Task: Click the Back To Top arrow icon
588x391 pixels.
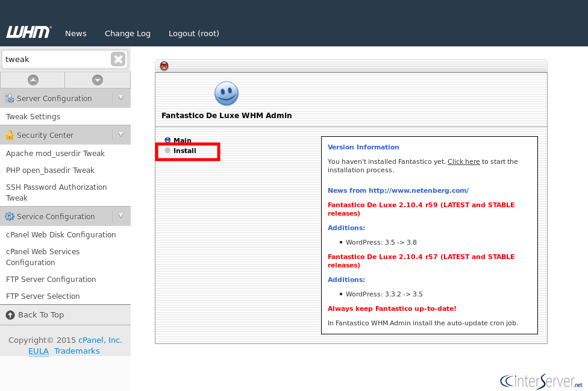Action: point(10,315)
